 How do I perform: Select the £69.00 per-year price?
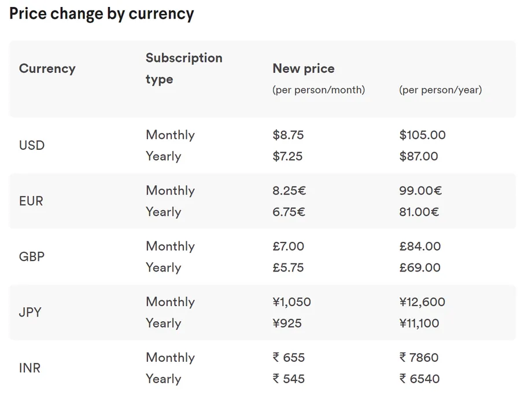pyautogui.click(x=420, y=267)
